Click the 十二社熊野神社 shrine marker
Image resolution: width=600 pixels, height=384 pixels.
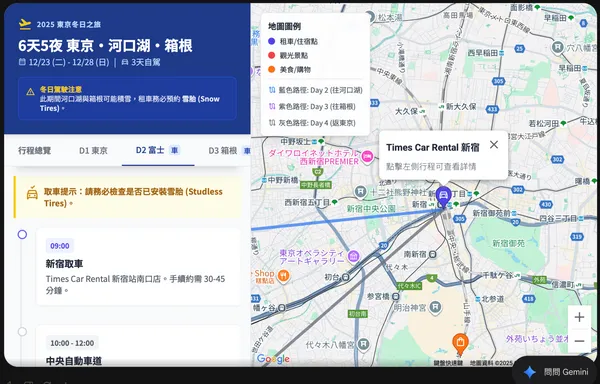360,192
